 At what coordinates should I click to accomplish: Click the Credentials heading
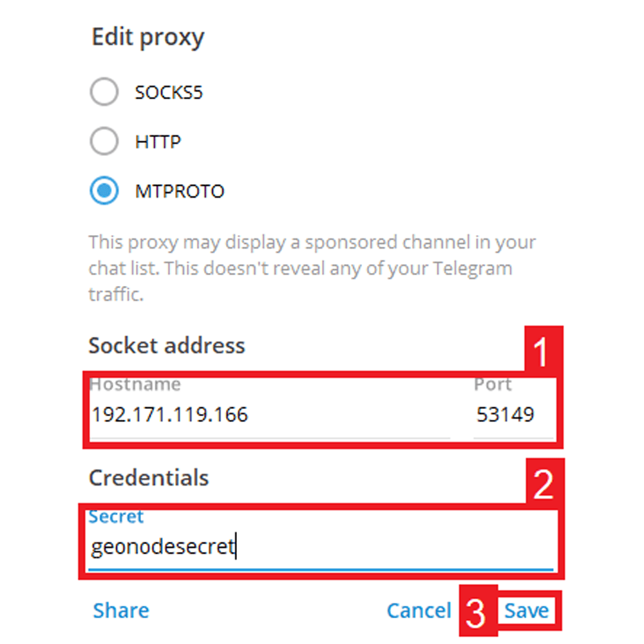pos(149,478)
